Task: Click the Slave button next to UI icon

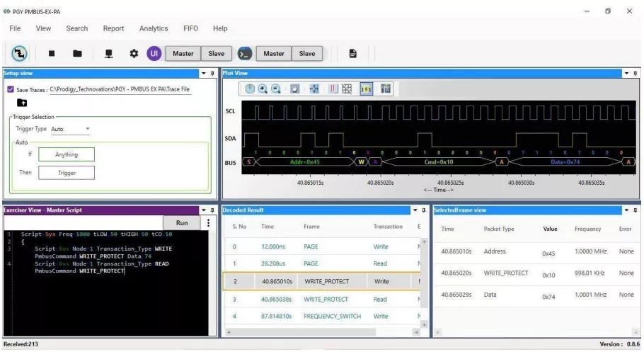Action: 216,53
